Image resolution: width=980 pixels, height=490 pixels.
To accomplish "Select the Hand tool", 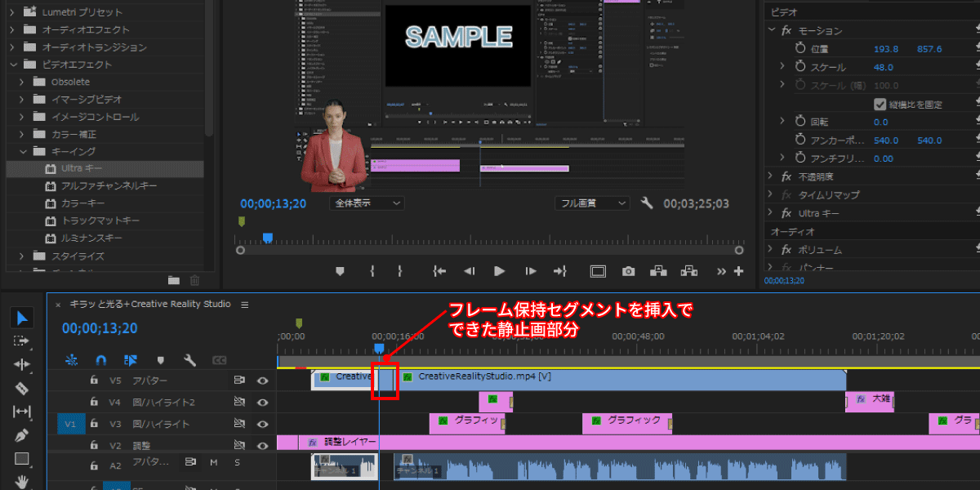I will click(x=22, y=481).
